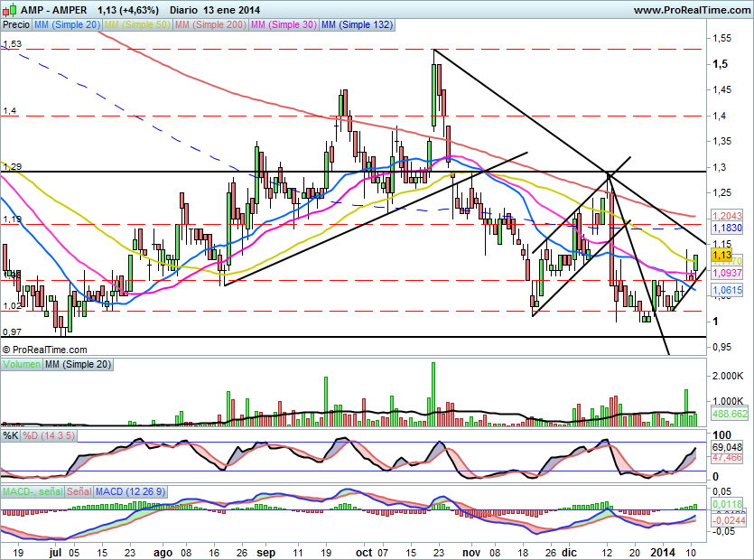The height and width of the screenshot is (560, 754).
Task: Click the Precio indicator label
Action: click(16, 24)
